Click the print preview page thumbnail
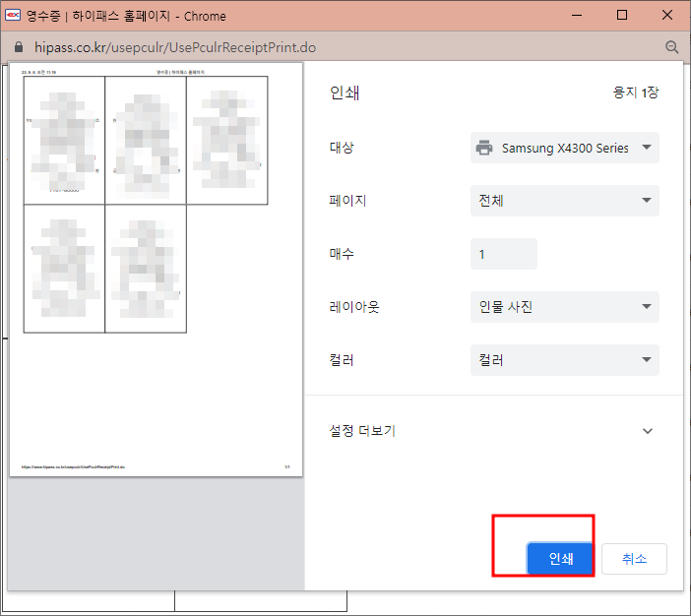The width and height of the screenshot is (691, 616). point(156,270)
